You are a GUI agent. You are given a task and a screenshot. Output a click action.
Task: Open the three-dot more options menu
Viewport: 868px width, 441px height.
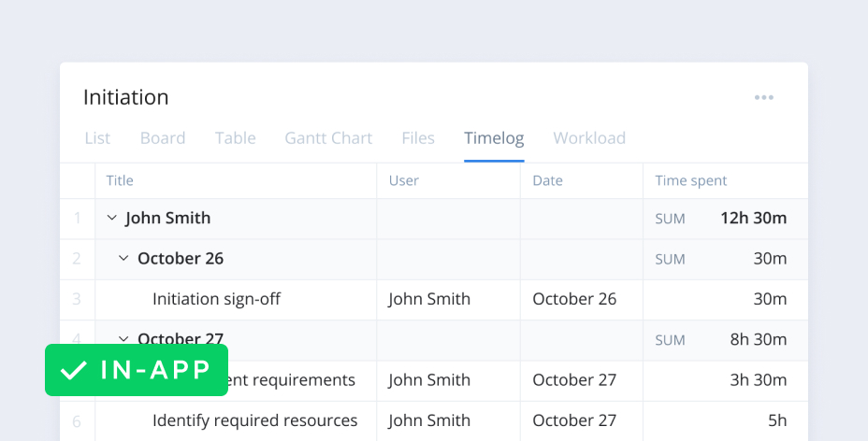coord(764,97)
